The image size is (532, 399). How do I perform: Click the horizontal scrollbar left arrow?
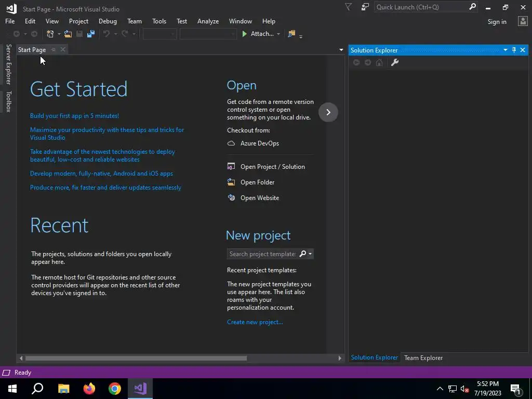point(21,358)
